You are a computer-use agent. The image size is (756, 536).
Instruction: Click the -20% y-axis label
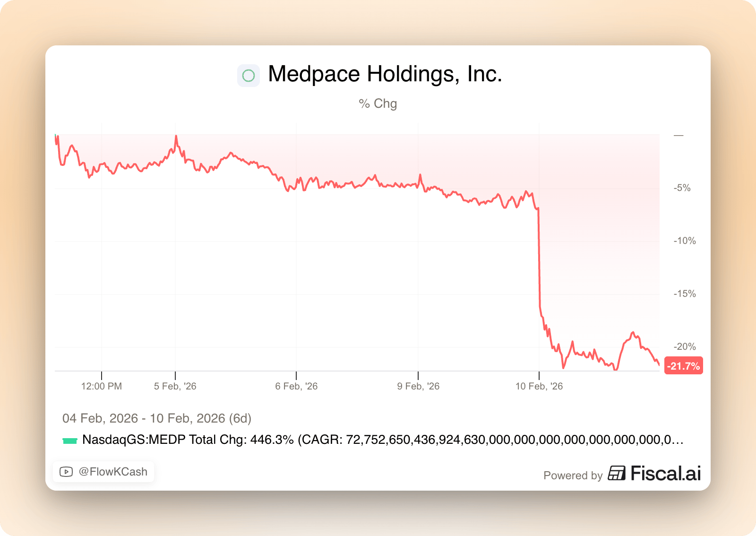click(684, 347)
